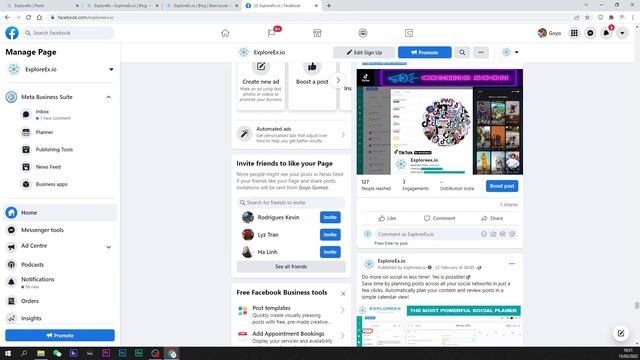This screenshot has height=360, width=640.
Task: Click browser bookmark star icon
Action: [587, 18]
